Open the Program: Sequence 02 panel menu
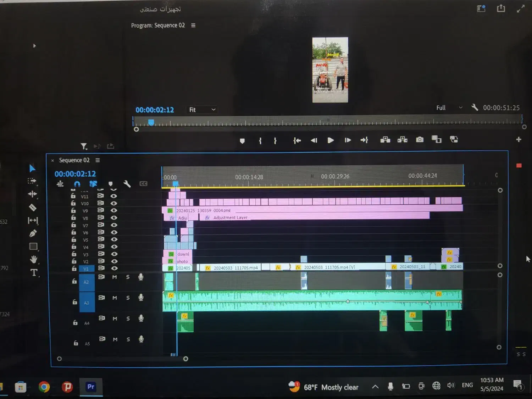This screenshot has height=399, width=532. (x=193, y=26)
